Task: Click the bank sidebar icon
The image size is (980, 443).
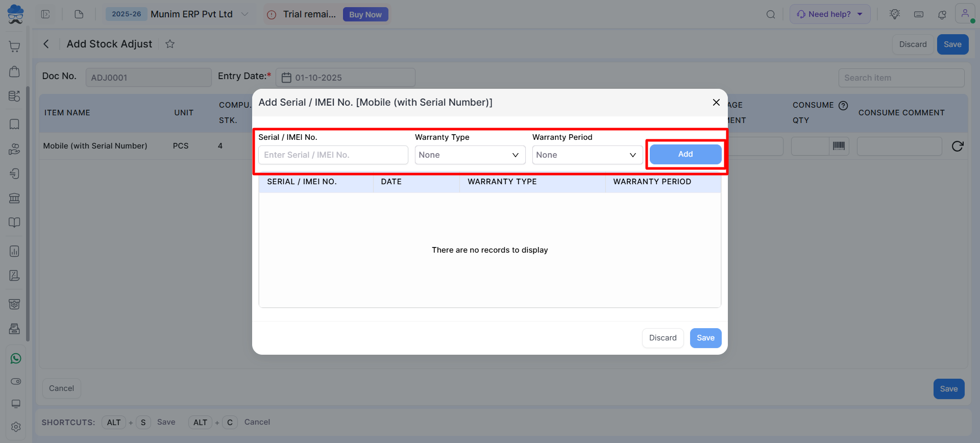Action: point(14,198)
